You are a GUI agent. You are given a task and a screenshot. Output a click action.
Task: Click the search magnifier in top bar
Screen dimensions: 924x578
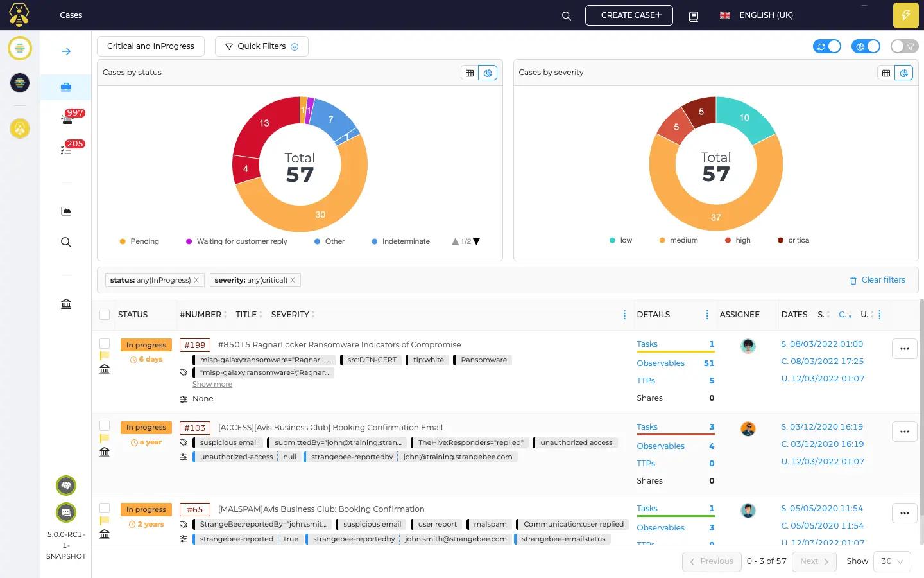pos(566,16)
